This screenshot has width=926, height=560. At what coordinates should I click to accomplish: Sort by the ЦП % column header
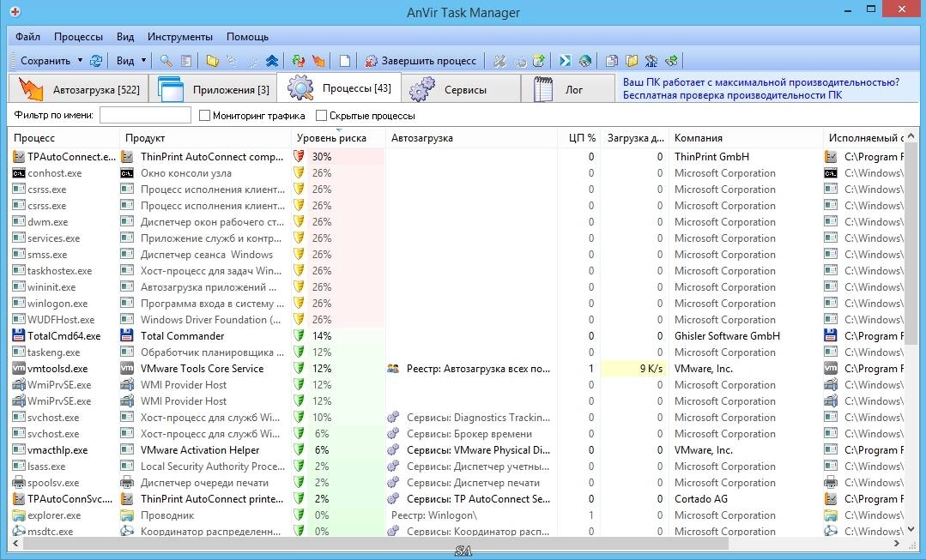pos(578,137)
